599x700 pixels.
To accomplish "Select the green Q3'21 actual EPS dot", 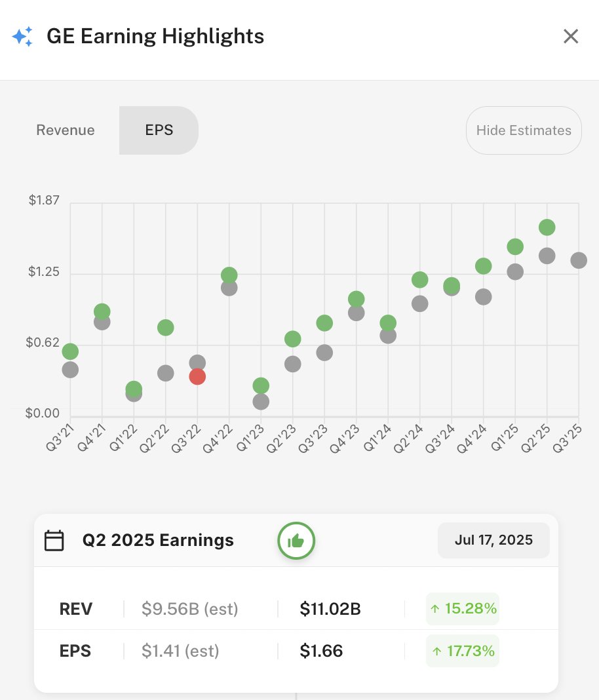I will coord(70,351).
